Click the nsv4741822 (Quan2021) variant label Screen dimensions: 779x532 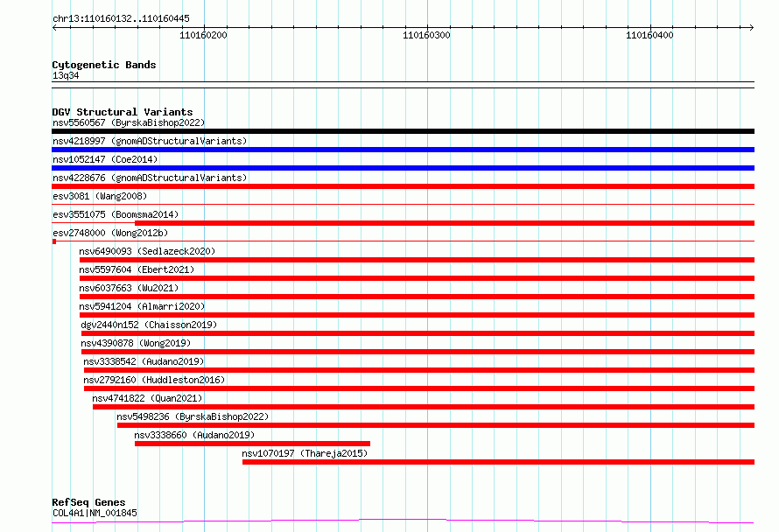(x=147, y=398)
